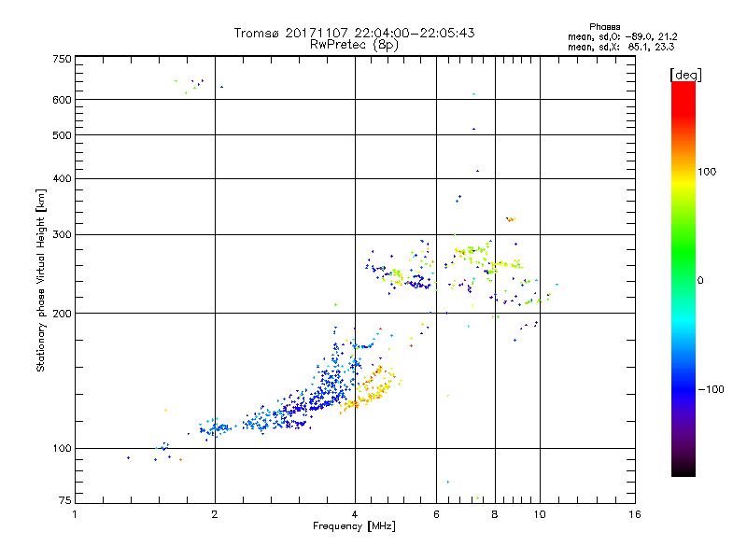Click the colorbar '100' tick label
Screen dimensions: 747x560
pos(707,172)
